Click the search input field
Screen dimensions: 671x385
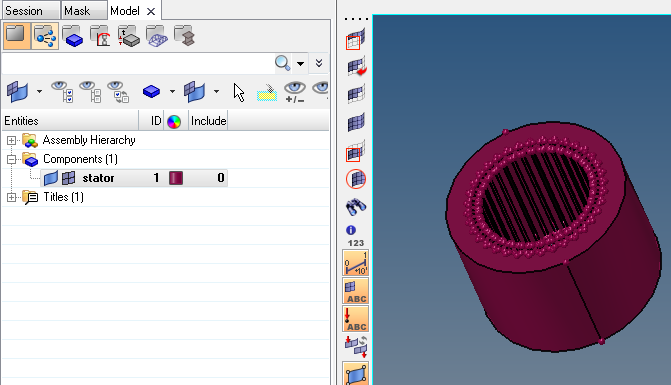(137, 63)
